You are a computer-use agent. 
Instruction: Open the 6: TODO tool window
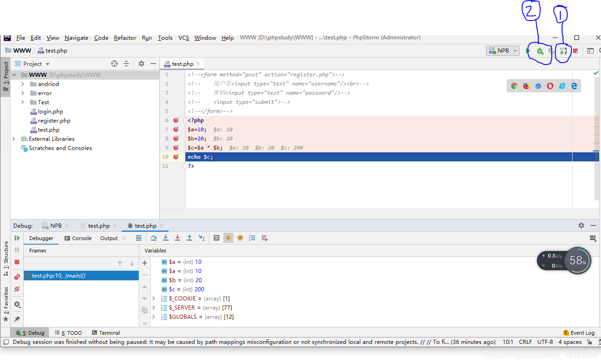pos(68,333)
